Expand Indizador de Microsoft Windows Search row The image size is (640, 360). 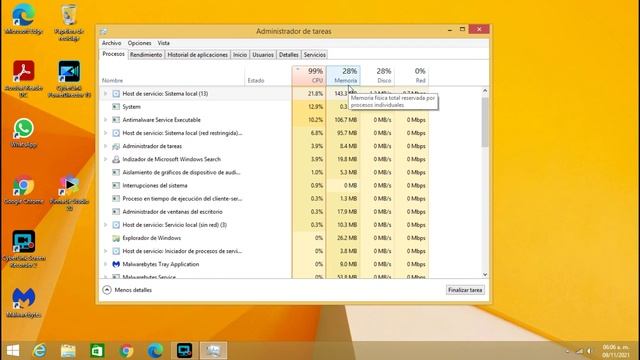pyautogui.click(x=106, y=159)
